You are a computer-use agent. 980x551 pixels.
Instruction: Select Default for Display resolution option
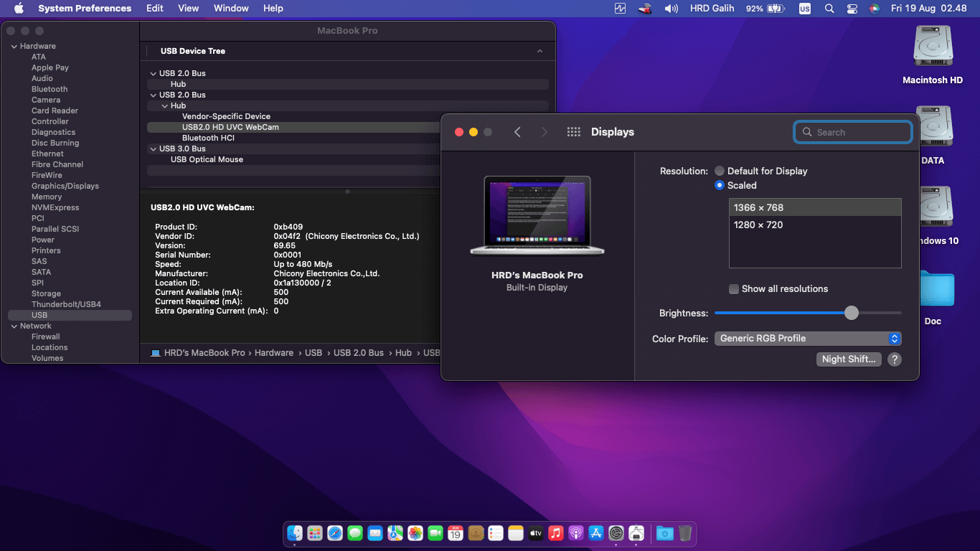pos(720,171)
